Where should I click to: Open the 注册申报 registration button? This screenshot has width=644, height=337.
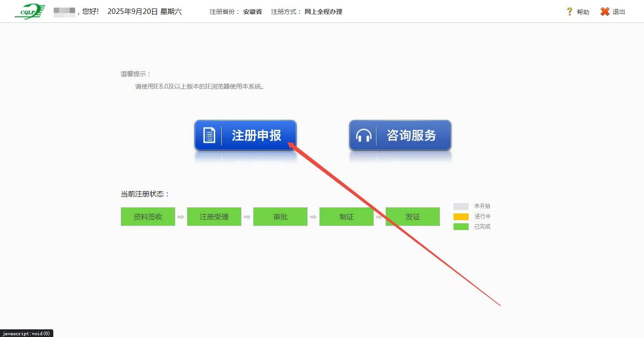coord(246,135)
